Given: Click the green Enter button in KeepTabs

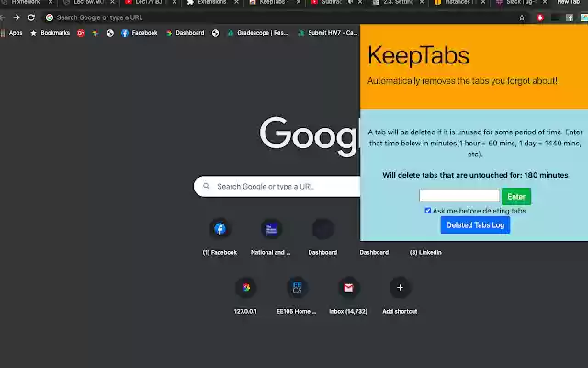Looking at the screenshot, I should (516, 196).
